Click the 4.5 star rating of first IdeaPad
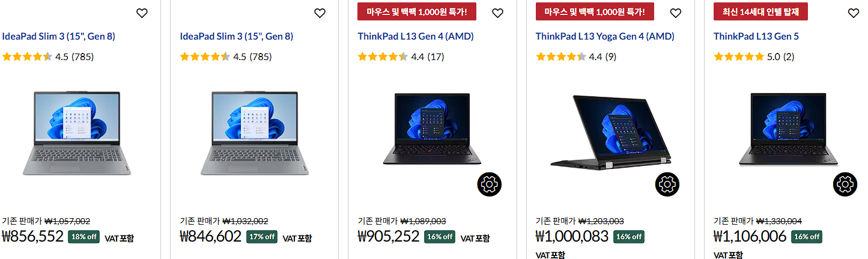The width and height of the screenshot is (868, 259). tap(48, 57)
